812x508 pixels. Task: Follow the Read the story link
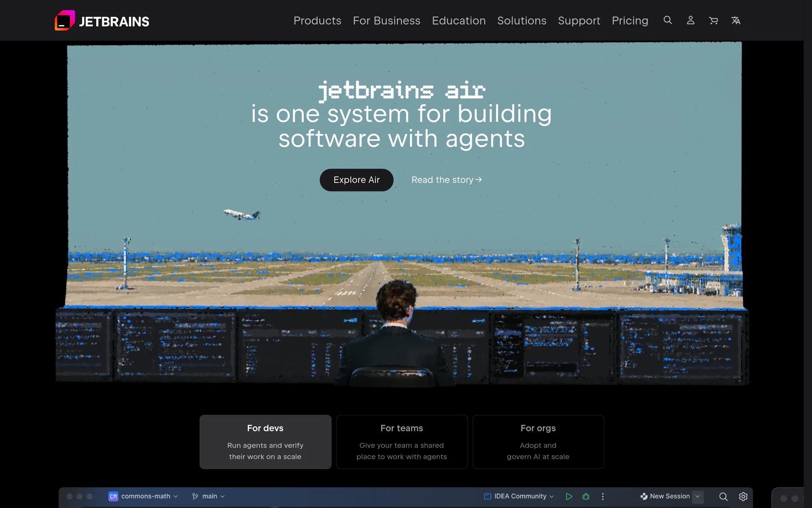(447, 180)
